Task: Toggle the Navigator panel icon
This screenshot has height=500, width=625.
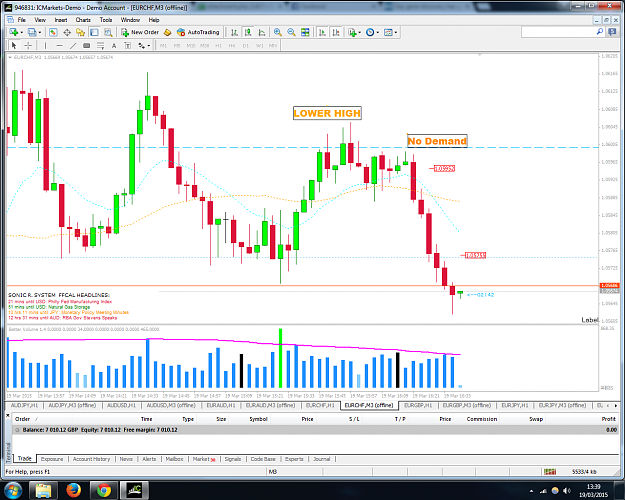Action: pos(81,32)
